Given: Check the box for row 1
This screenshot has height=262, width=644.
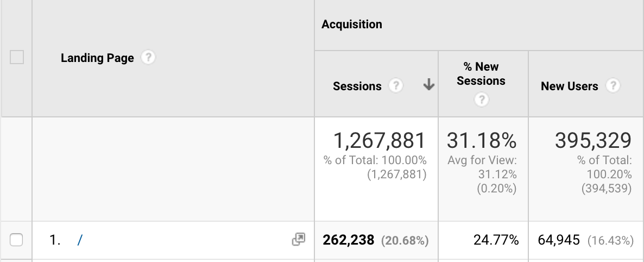Looking at the screenshot, I should click(x=16, y=240).
